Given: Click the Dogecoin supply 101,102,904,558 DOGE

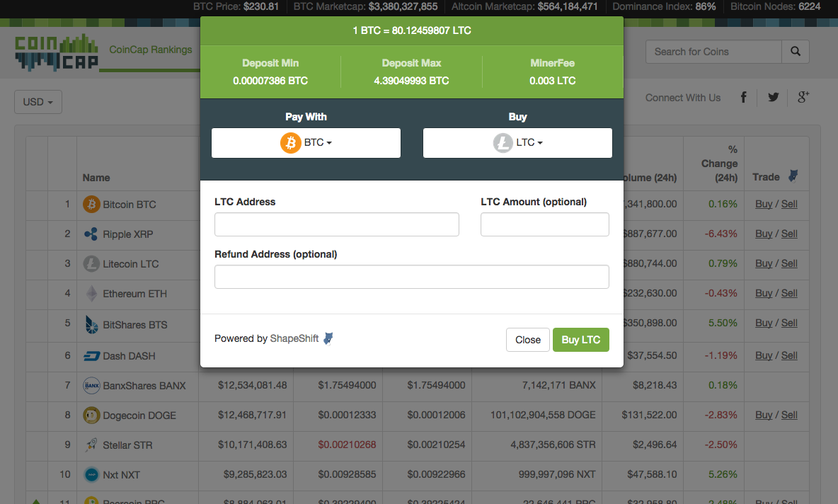Looking at the screenshot, I should 543,415.
